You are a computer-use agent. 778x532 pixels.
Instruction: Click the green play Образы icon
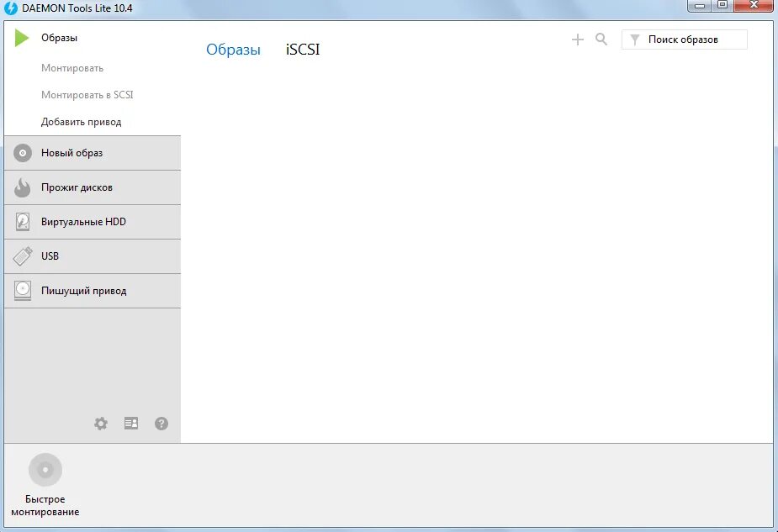click(22, 38)
